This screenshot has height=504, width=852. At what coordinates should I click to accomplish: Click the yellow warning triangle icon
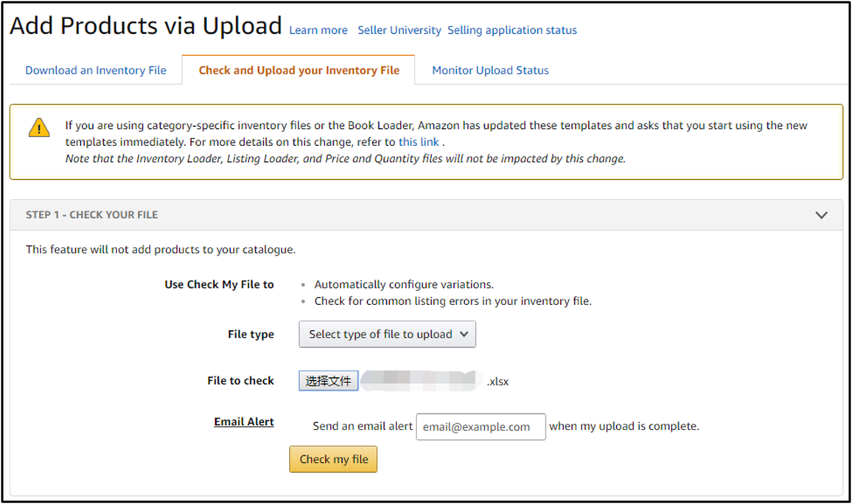pyautogui.click(x=39, y=127)
